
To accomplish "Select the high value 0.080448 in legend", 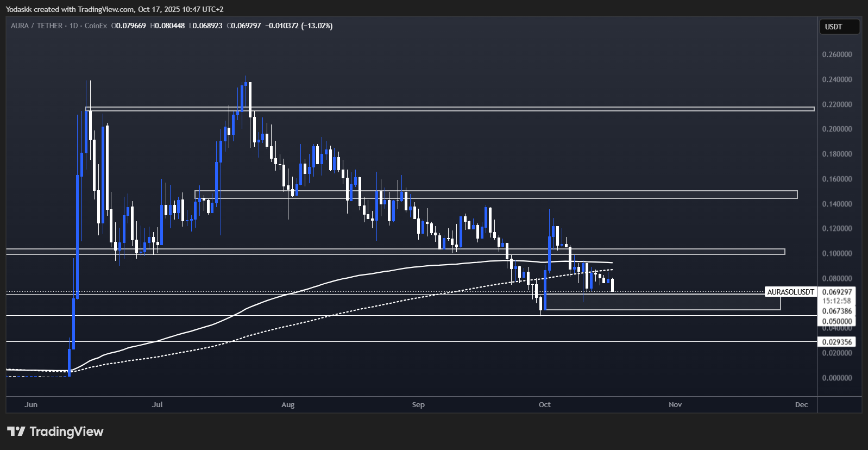I will click(x=170, y=26).
